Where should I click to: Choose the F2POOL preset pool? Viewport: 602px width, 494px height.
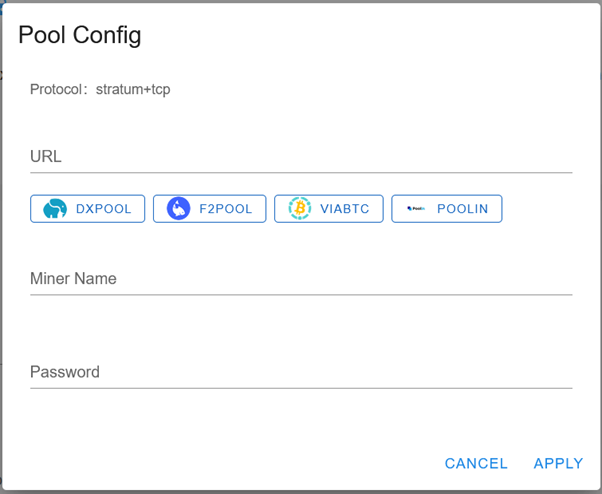[210, 208]
